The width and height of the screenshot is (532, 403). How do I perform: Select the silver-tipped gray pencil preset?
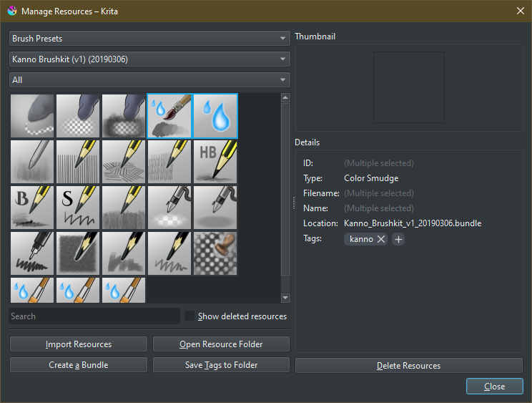click(x=32, y=161)
